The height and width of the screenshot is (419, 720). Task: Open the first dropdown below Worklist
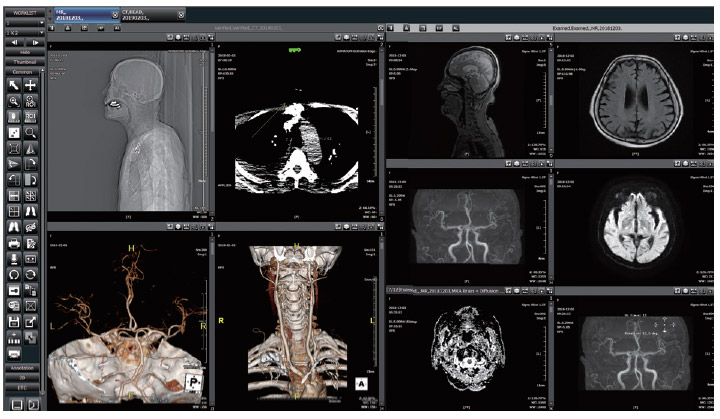coord(23,20)
